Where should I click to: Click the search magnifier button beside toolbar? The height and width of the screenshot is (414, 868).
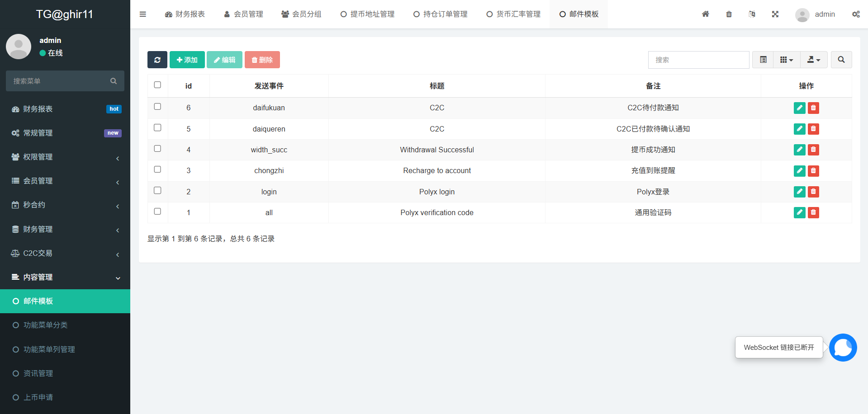coord(841,60)
